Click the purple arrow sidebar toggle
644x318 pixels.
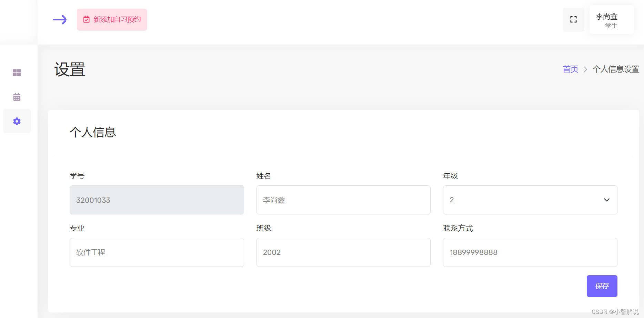[60, 20]
